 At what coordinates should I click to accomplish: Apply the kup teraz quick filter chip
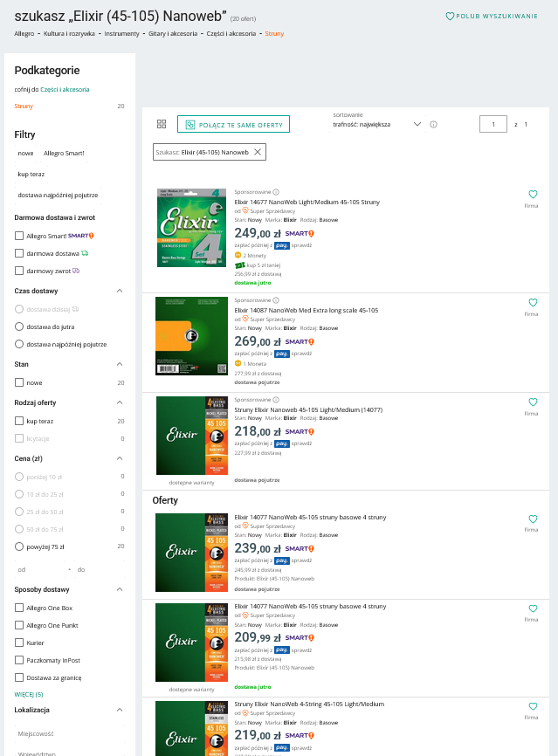tap(31, 174)
